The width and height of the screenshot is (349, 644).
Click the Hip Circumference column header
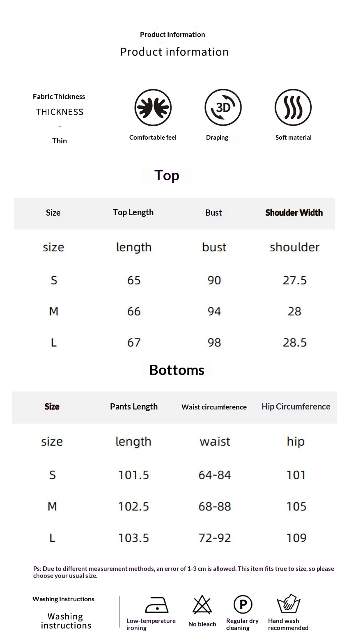(x=296, y=407)
